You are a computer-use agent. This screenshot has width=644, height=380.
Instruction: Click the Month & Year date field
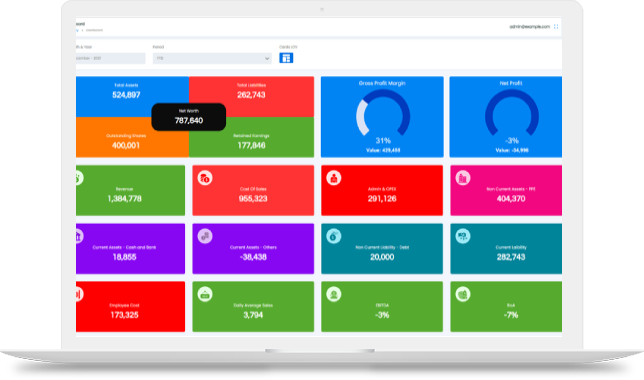click(110, 58)
